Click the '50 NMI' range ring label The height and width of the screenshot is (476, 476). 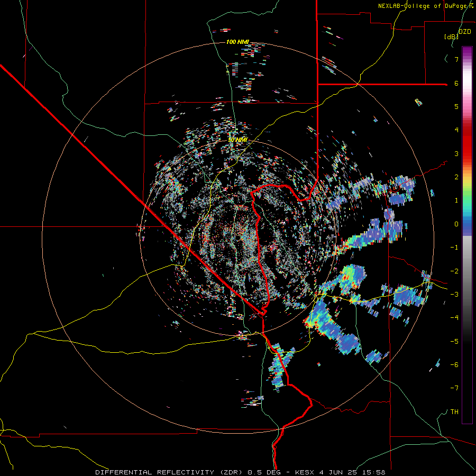[237, 140]
